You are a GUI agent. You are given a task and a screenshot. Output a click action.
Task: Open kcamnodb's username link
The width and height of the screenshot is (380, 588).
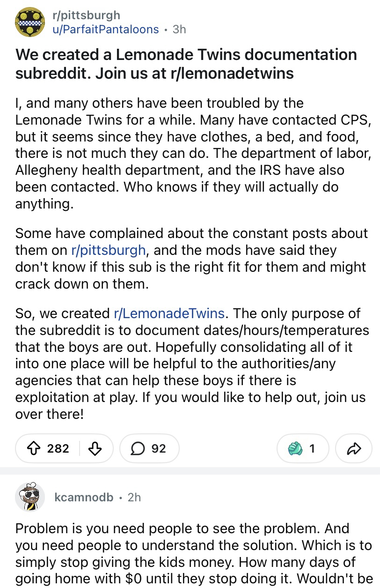pos(84,497)
